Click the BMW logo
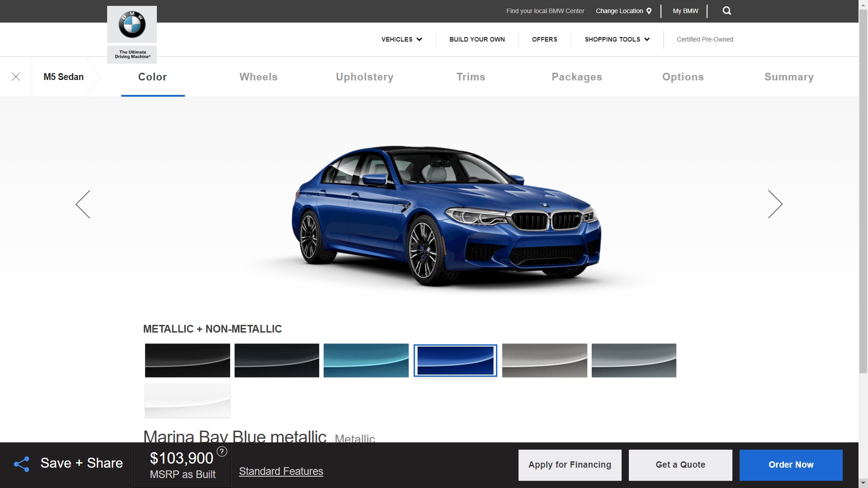 pyautogui.click(x=132, y=25)
